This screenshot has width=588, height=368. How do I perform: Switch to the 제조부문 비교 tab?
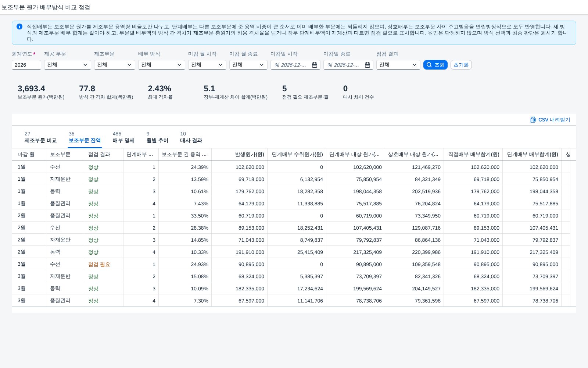point(41,137)
